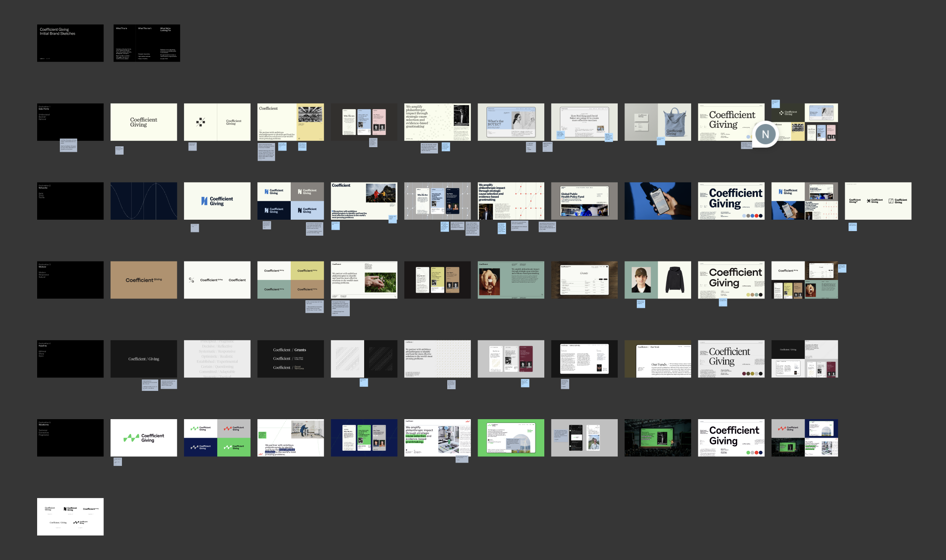
Task: Click the green waveform logo mark
Action: tap(131, 438)
